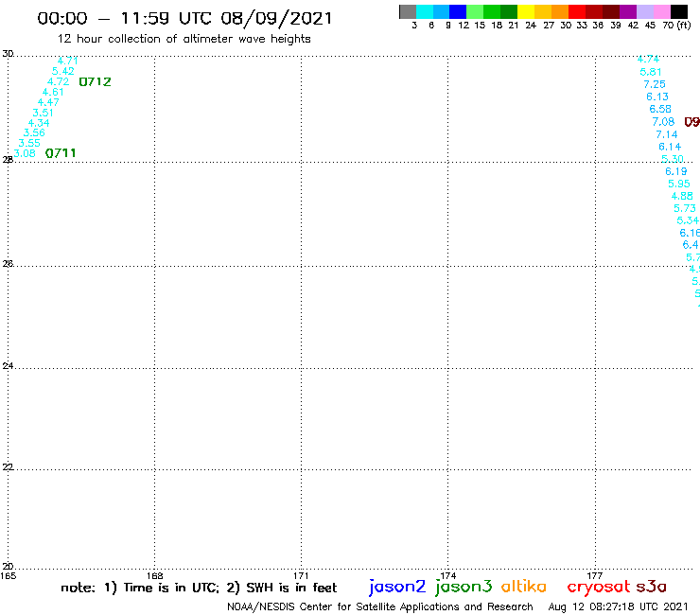Click the green time stamp 0712
Image resolution: width=700 pixels, height=615 pixels.
[95, 81]
